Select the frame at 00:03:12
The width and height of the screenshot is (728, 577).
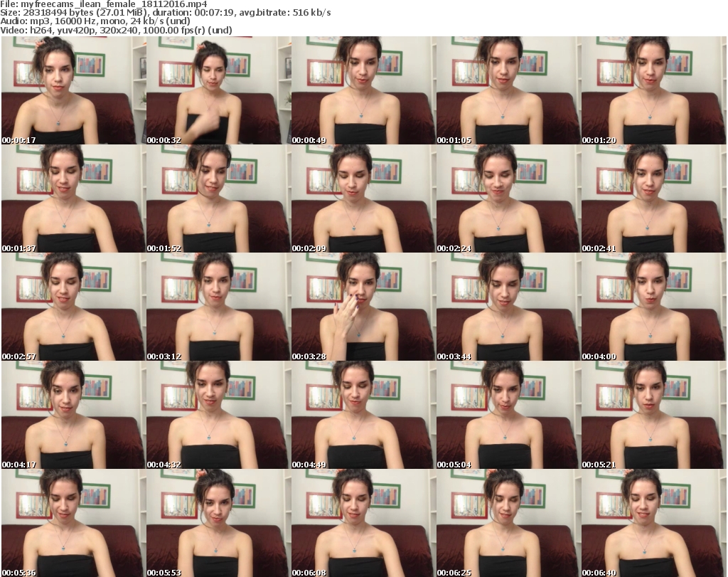(218, 307)
